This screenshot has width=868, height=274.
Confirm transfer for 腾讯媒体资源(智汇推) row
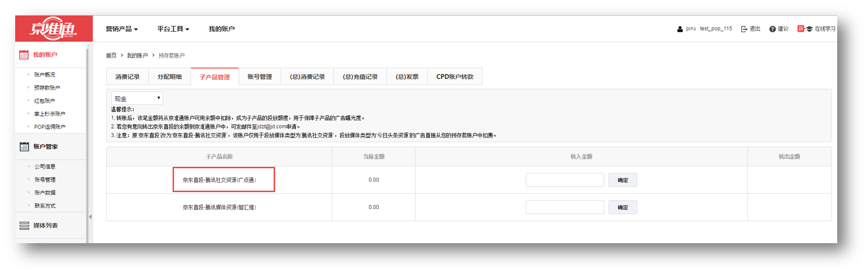click(623, 207)
